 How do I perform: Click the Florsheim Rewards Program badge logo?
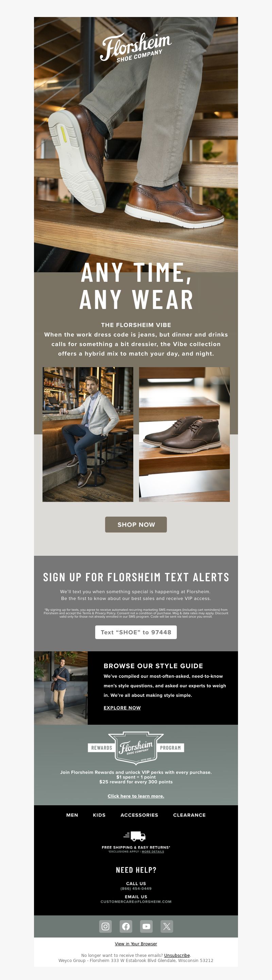(136, 747)
